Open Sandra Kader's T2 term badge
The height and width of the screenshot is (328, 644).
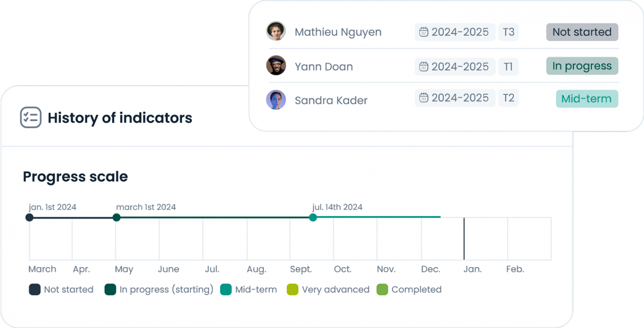point(508,98)
